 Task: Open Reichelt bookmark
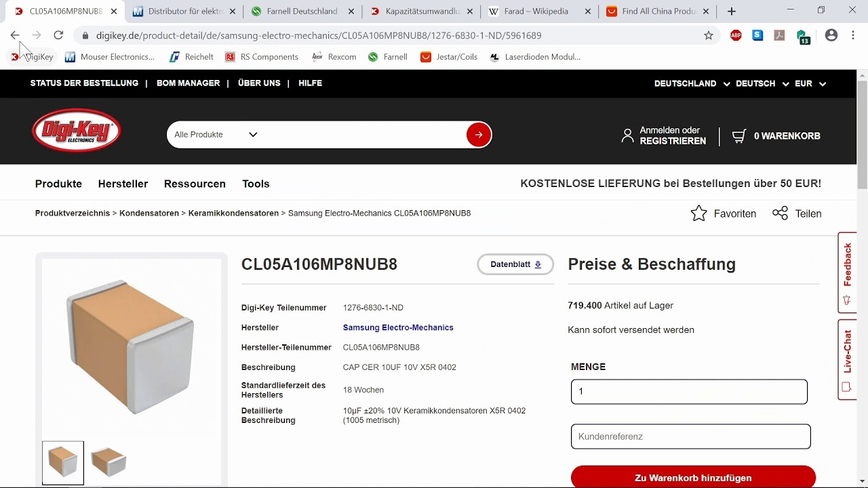(192, 57)
